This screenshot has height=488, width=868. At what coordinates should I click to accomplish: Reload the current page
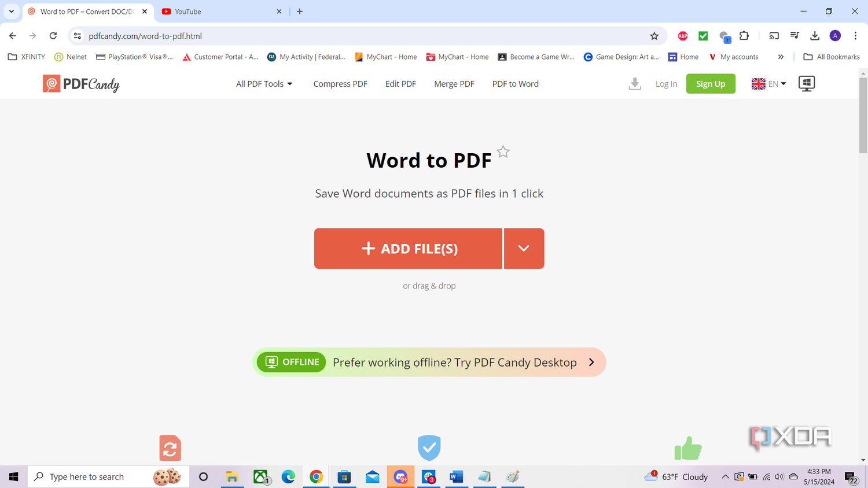[53, 36]
